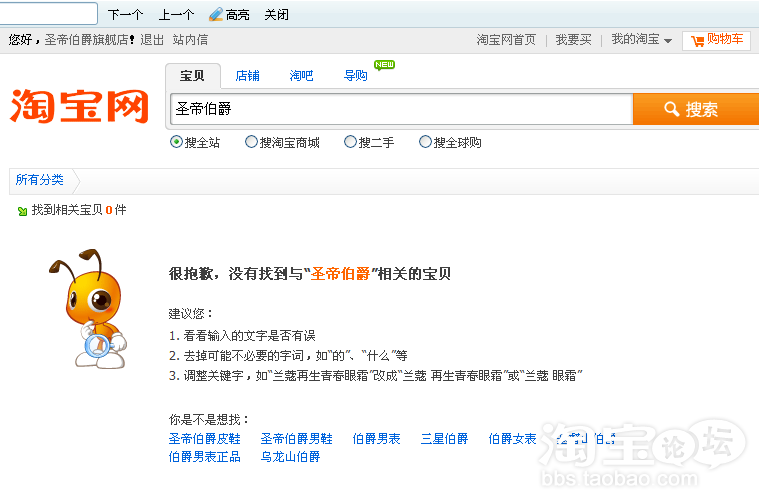The height and width of the screenshot is (493, 759).
Task: Switch to the 宝贝 search tab
Action: pyautogui.click(x=193, y=76)
